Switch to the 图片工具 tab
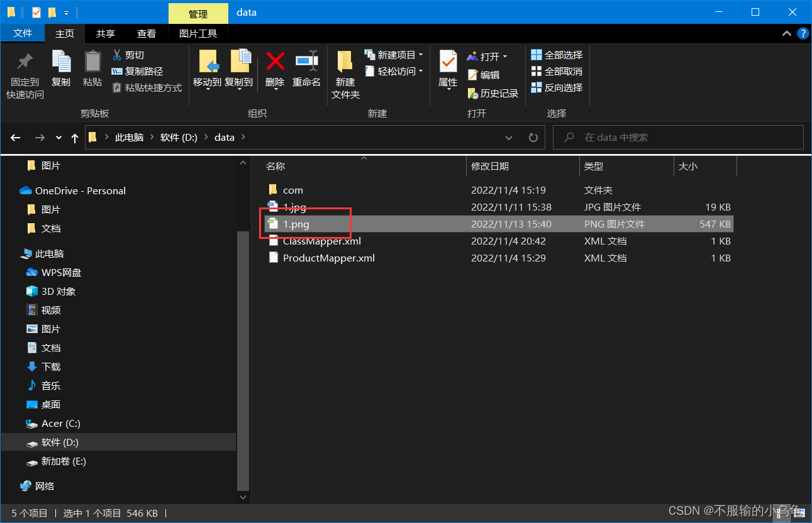 tap(198, 34)
